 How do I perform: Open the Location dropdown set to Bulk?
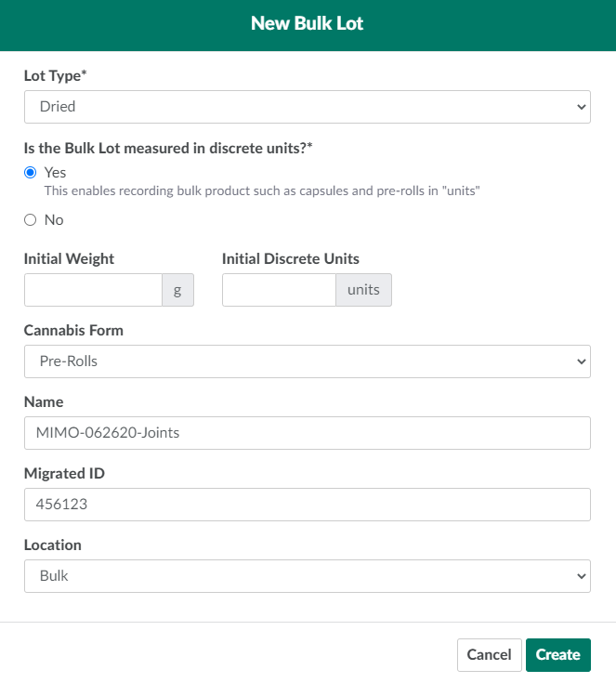[x=307, y=576]
